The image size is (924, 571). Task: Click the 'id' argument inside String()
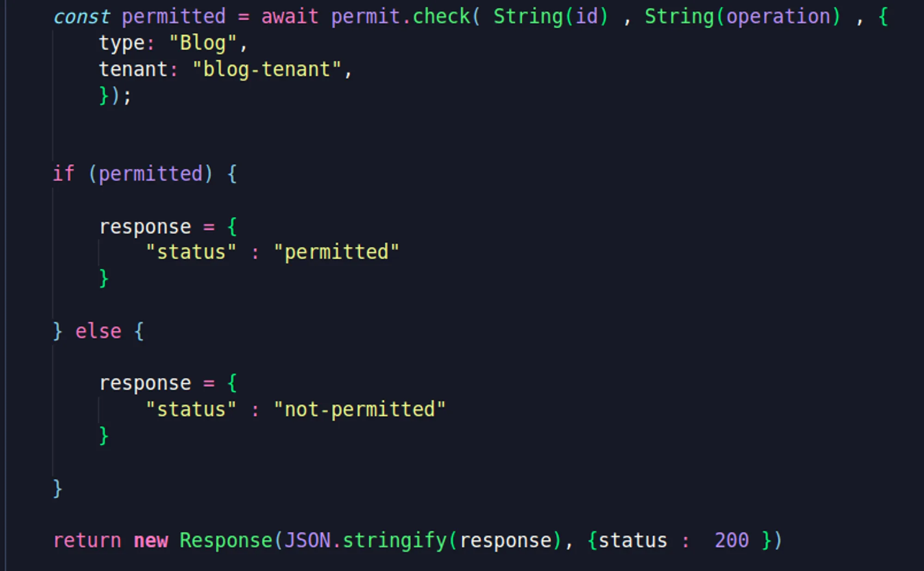click(586, 17)
